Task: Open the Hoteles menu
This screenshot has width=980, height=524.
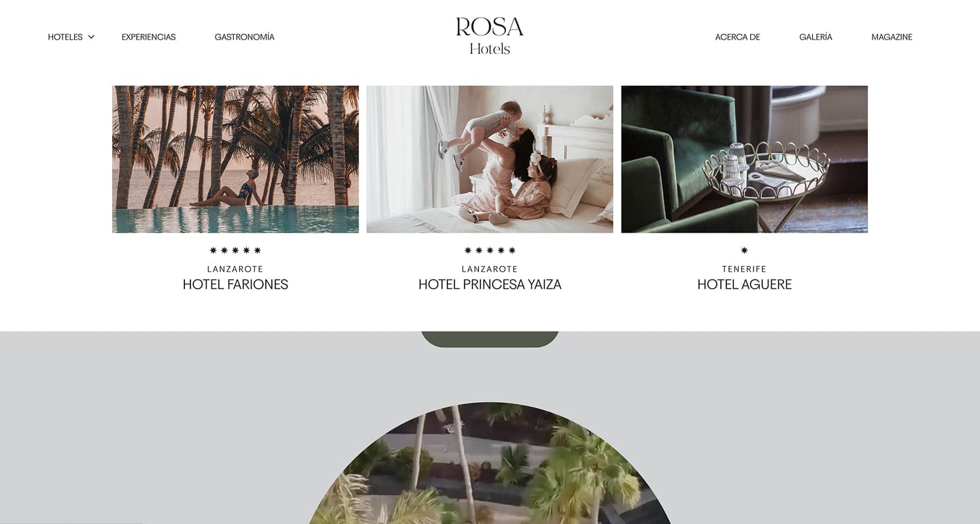Action: (65, 37)
